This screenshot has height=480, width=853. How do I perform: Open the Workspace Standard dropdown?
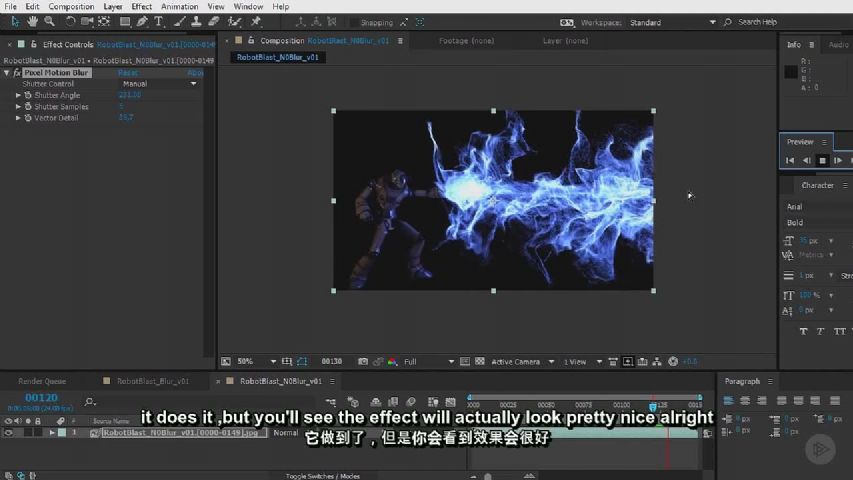(672, 22)
